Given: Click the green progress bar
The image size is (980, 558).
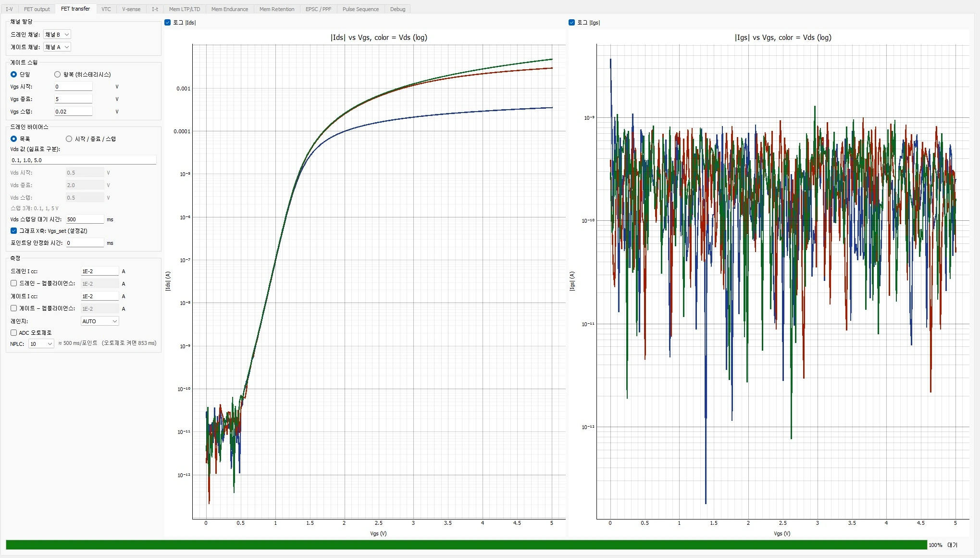Looking at the screenshot, I should tap(466, 545).
